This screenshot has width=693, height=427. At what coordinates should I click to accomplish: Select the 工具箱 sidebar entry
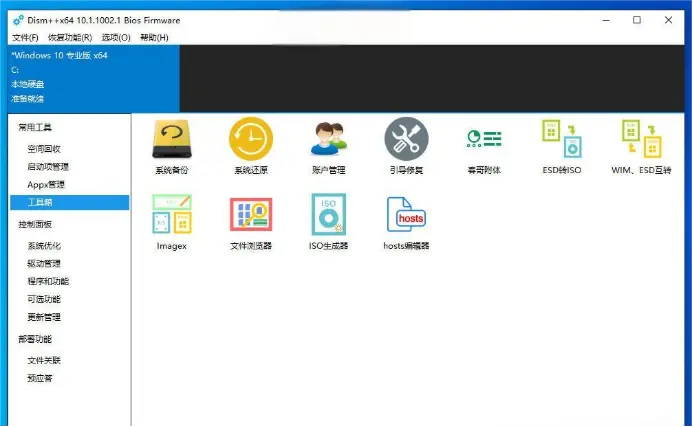pos(69,202)
